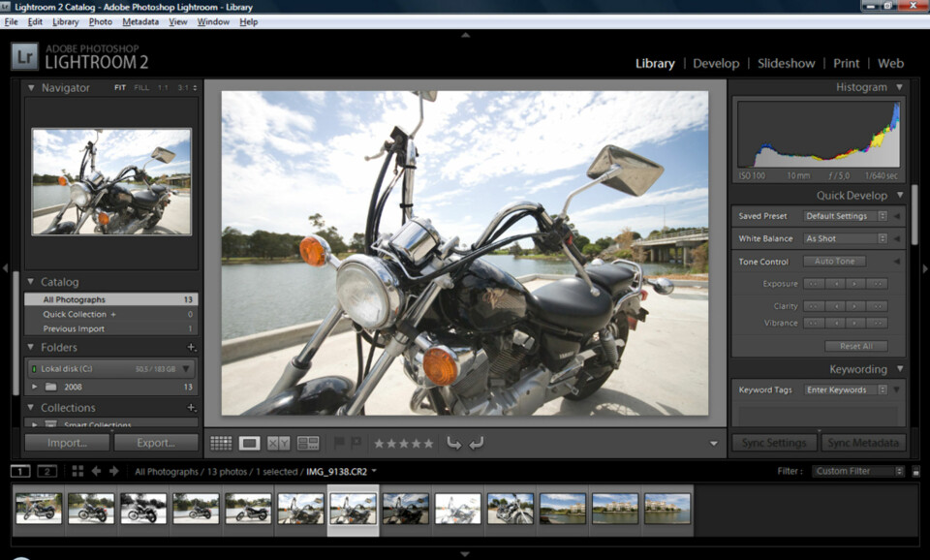930x560 pixels.
Task: Collapse the Collections panel
Action: point(31,408)
